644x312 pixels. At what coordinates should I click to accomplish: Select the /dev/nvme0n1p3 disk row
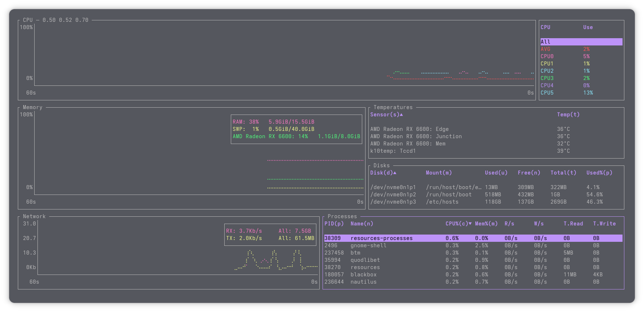(393, 202)
